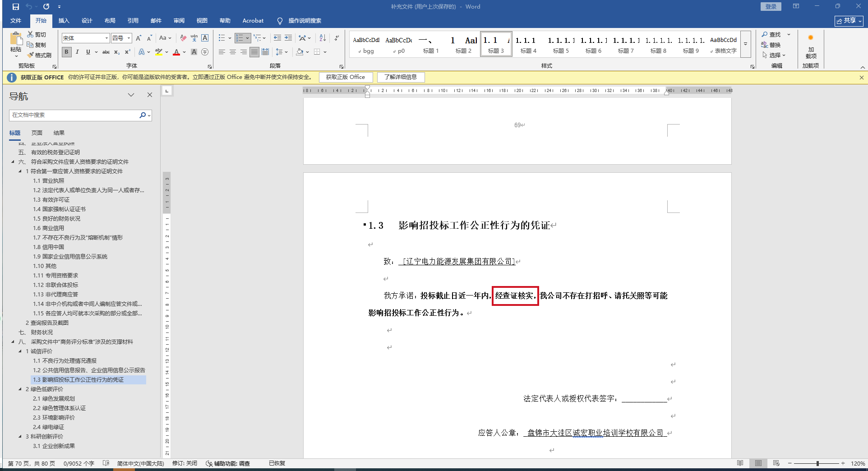Decrease paragraph indent
The width and height of the screenshot is (868, 471).
tap(277, 38)
